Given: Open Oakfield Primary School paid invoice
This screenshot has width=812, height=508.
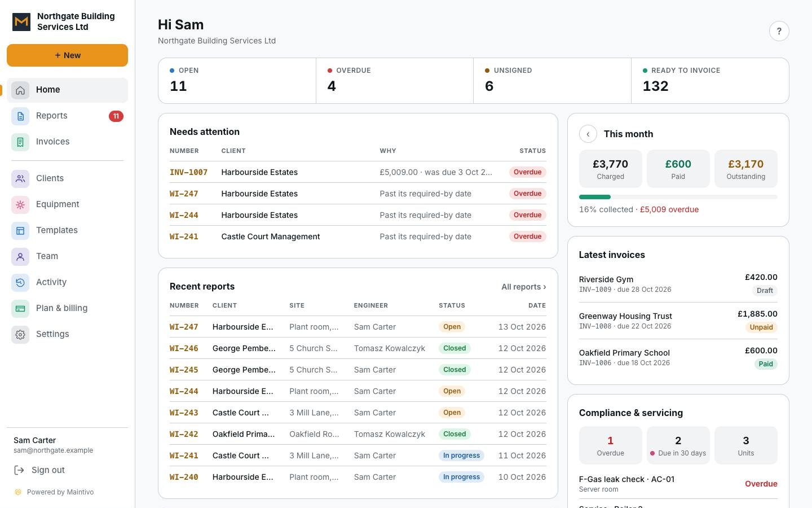Looking at the screenshot, I should coord(678,357).
